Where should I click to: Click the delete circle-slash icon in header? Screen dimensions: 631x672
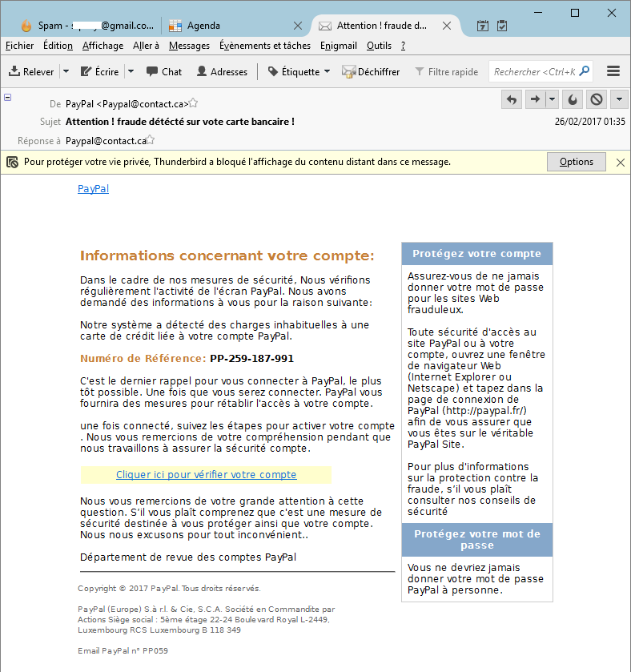(x=596, y=99)
